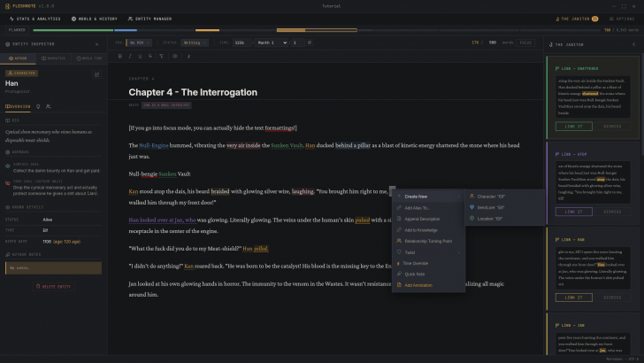
Task: Click the edit icon beside the time fields
Action: (310, 42)
